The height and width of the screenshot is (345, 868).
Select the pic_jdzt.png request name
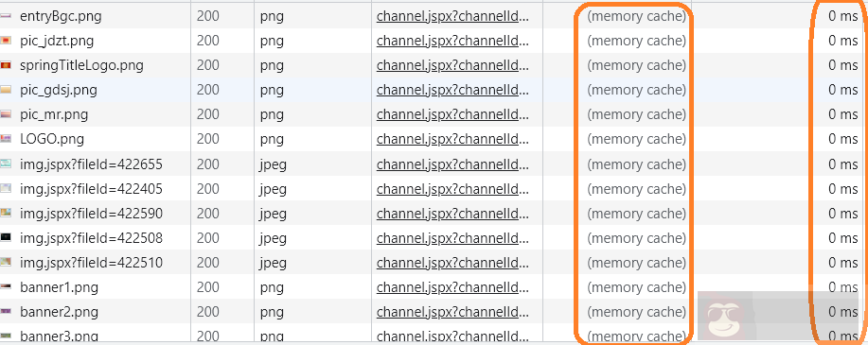(x=57, y=41)
